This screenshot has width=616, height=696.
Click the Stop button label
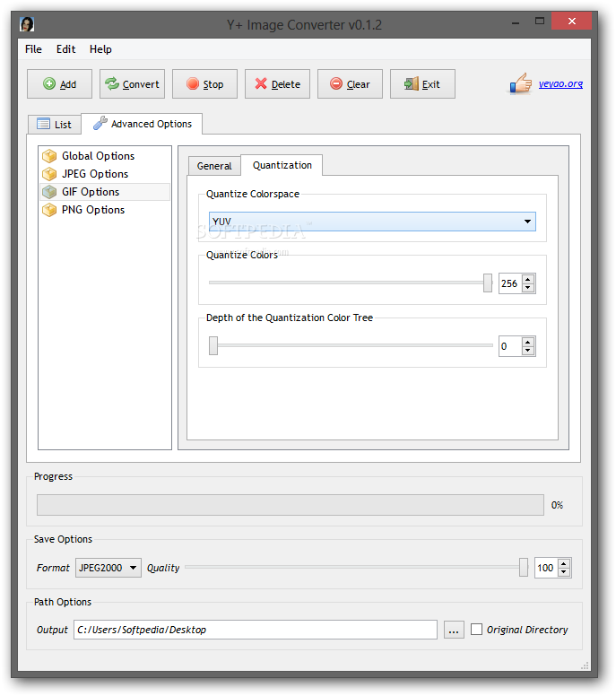tap(213, 84)
